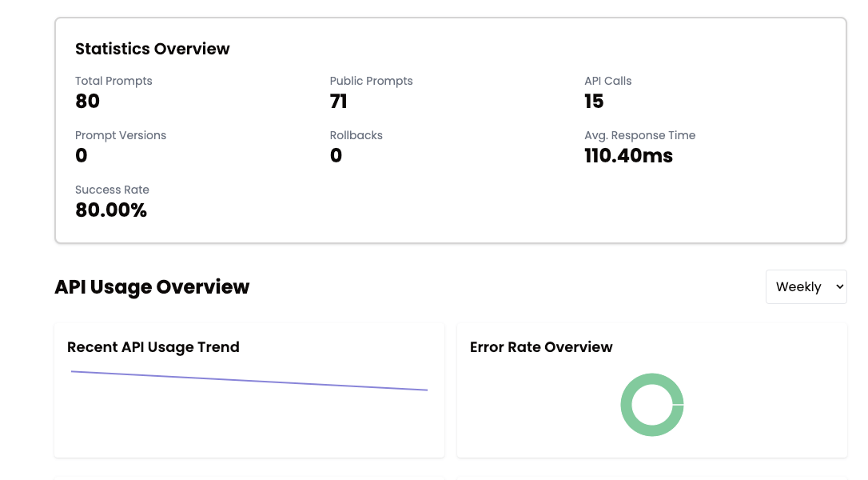Click the Success Rate 80.00% figure
Screen dimensions: 868x480
(111, 210)
